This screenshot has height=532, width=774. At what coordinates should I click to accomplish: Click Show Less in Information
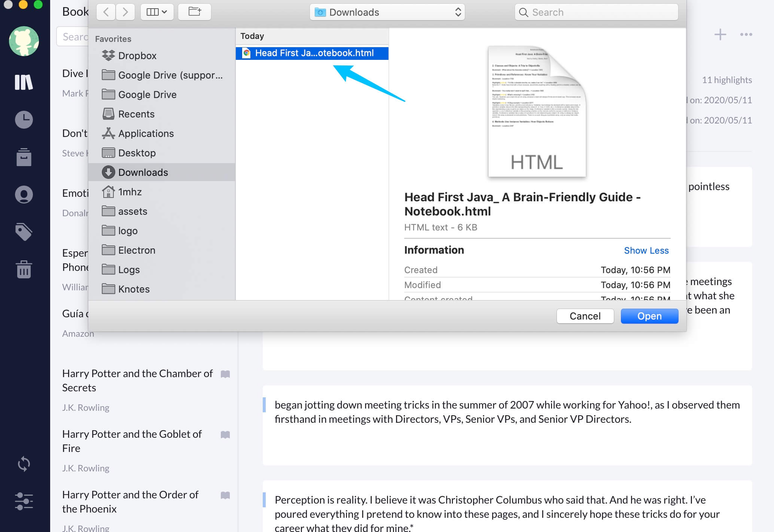tap(646, 250)
